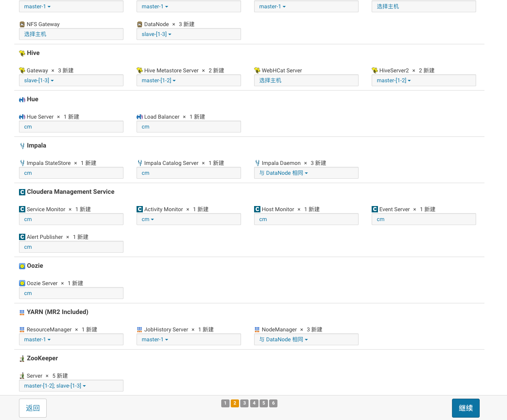Screen dimensions: 507x420
Task: Click the Impala Catalog Server icon
Action: pyautogui.click(x=140, y=163)
